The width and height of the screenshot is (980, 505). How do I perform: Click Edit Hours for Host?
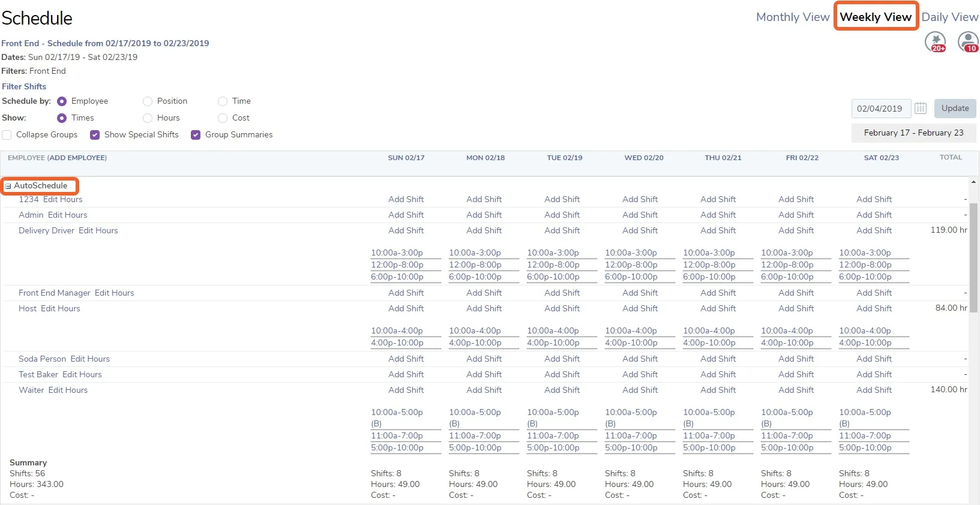click(61, 308)
